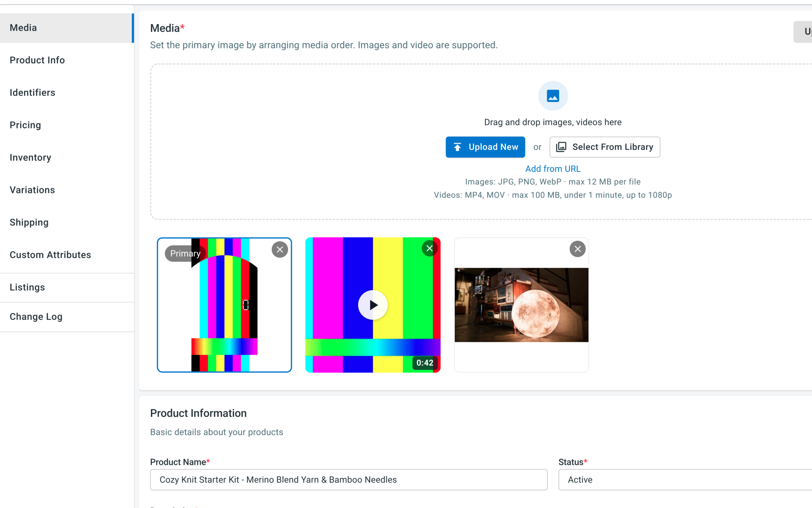Click the 0:42 video duration badge
This screenshot has width=812, height=508.
click(425, 363)
